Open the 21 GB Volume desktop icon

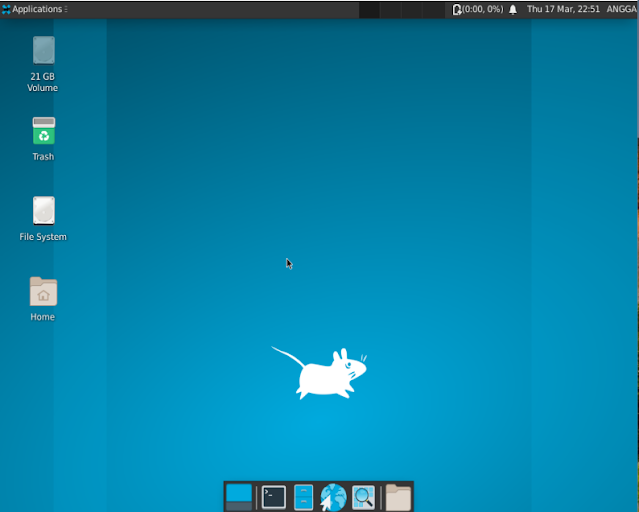[43, 64]
